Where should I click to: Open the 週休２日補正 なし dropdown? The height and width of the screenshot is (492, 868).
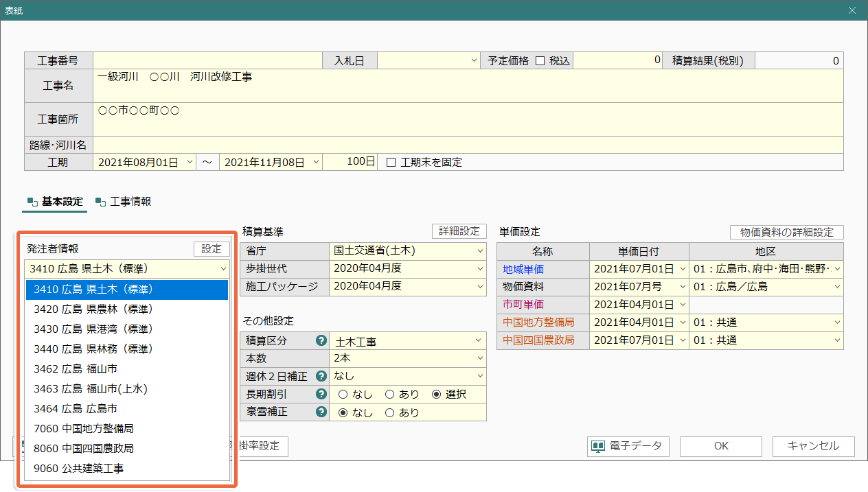coord(480,376)
